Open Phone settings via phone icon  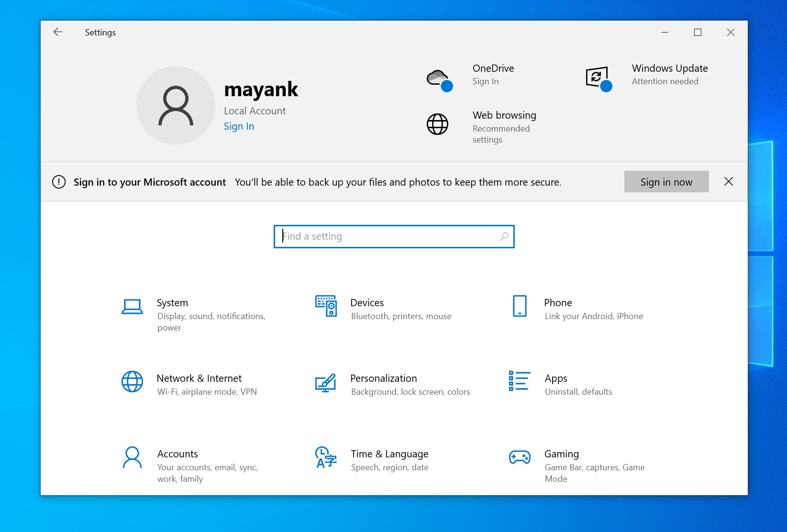(519, 307)
